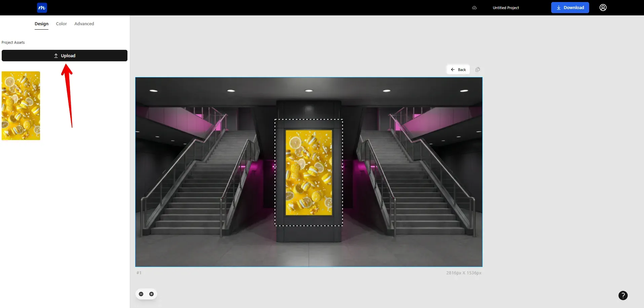Zoom out using the minus icon
Screen dimensions: 644x308
(x=141, y=294)
